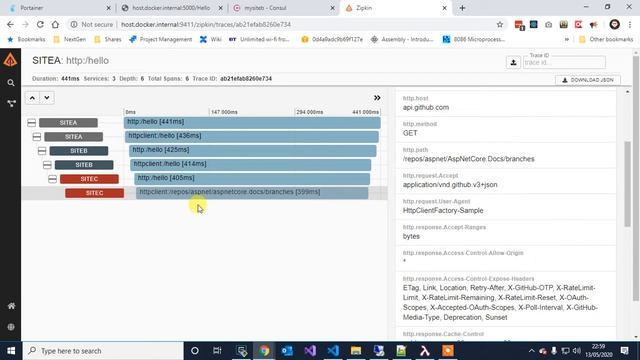Open new browser tab with plus icon
The width and height of the screenshot is (640, 360).
462,8
